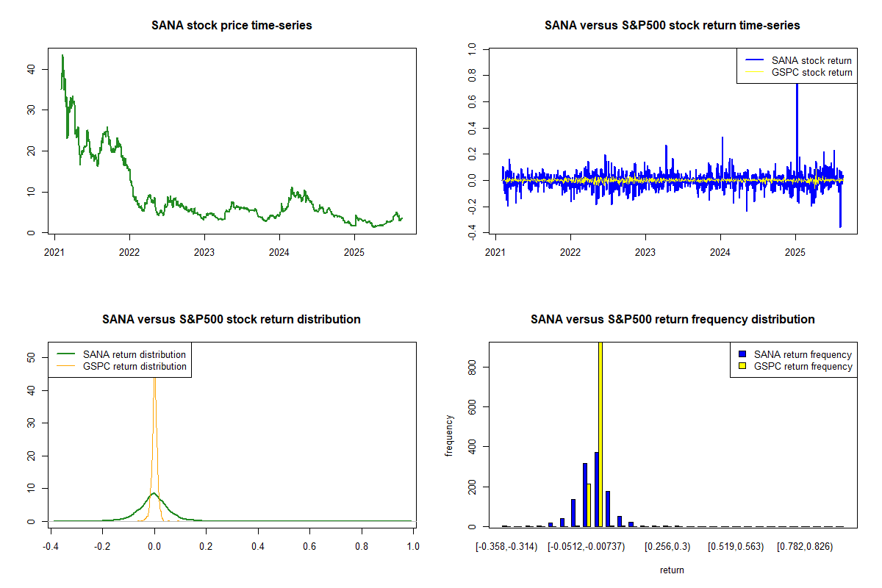Click the 0.4 x-axis tick on the distribution plot
This screenshot has width=882, height=588.
pos(258,547)
